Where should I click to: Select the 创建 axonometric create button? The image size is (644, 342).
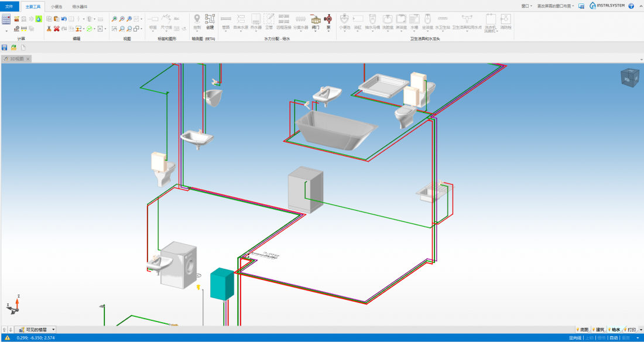point(210,22)
